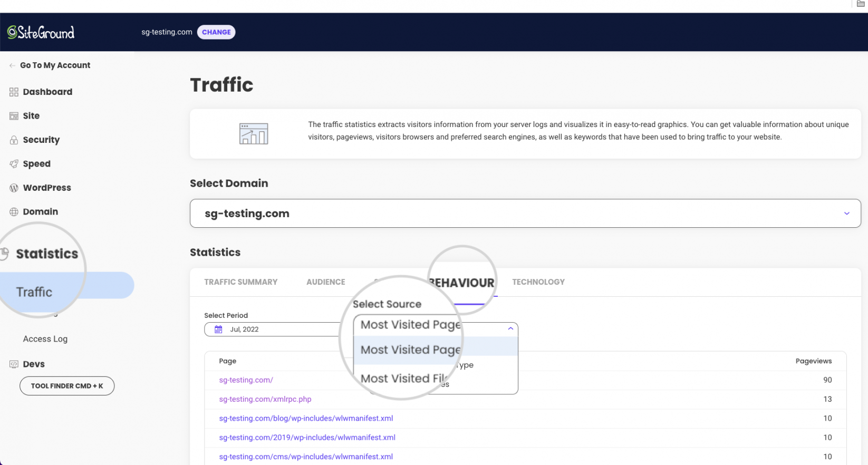Screen dimensions: 868x465
Task: Click the Domain globe icon
Action: tap(14, 212)
